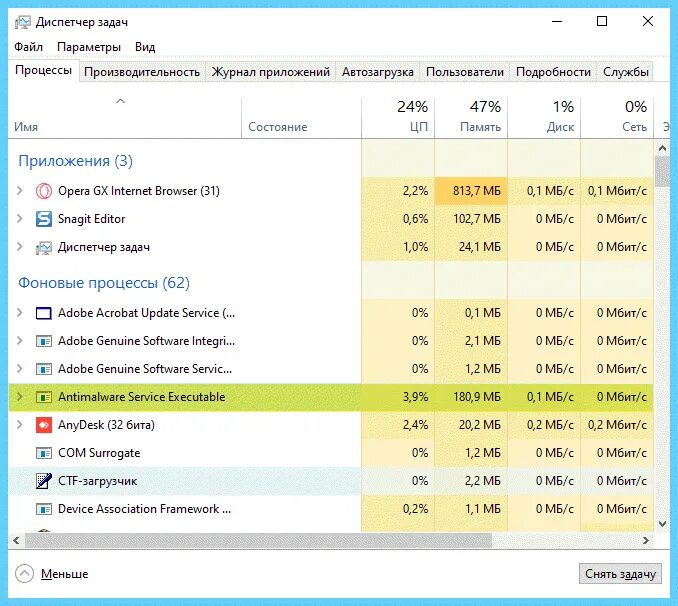Click the CTF-загрузчик pen icon

(x=44, y=481)
